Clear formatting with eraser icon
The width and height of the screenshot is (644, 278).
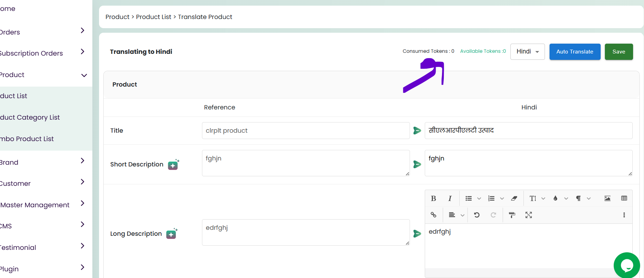[514, 198]
